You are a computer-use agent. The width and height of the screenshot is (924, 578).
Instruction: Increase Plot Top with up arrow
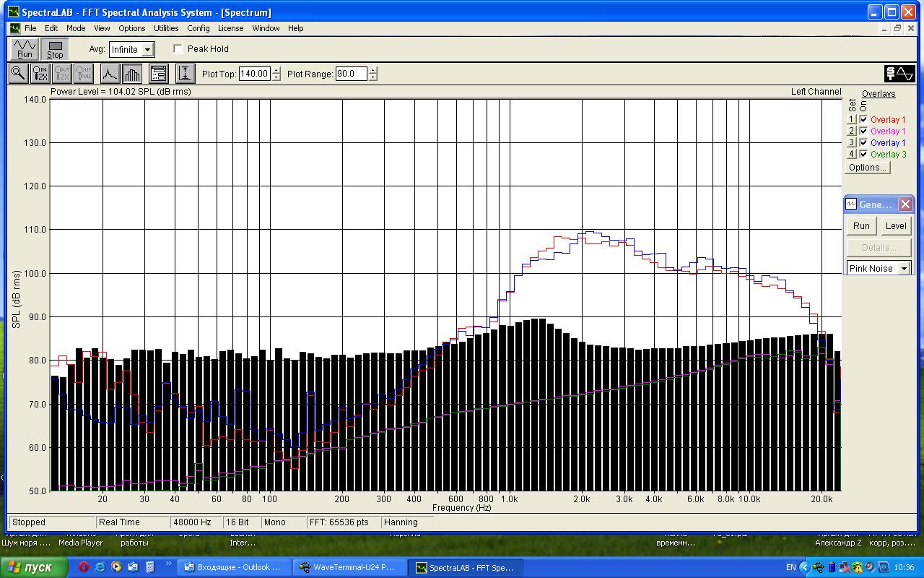(x=276, y=70)
